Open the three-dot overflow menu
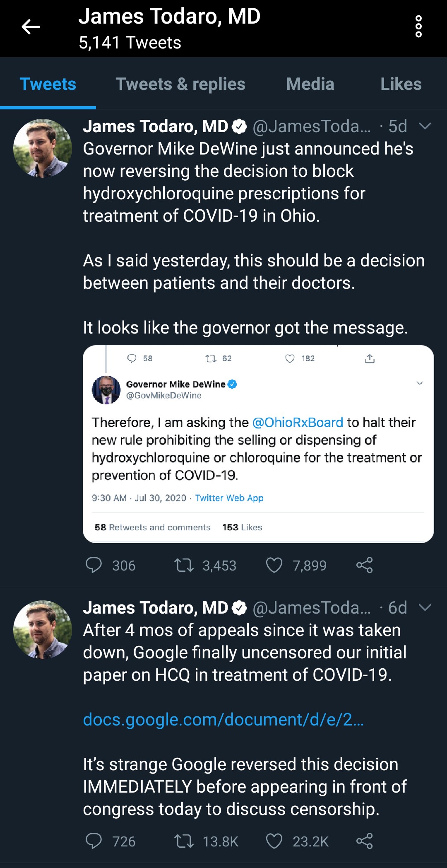 pos(418,27)
